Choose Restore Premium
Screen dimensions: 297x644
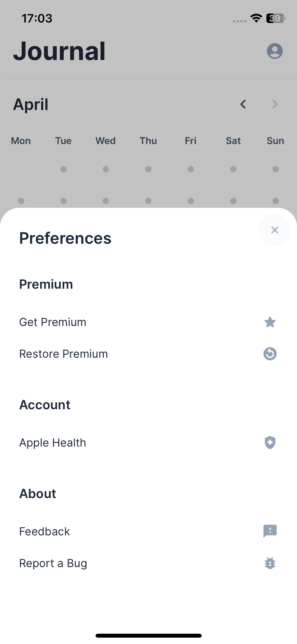coord(63,354)
